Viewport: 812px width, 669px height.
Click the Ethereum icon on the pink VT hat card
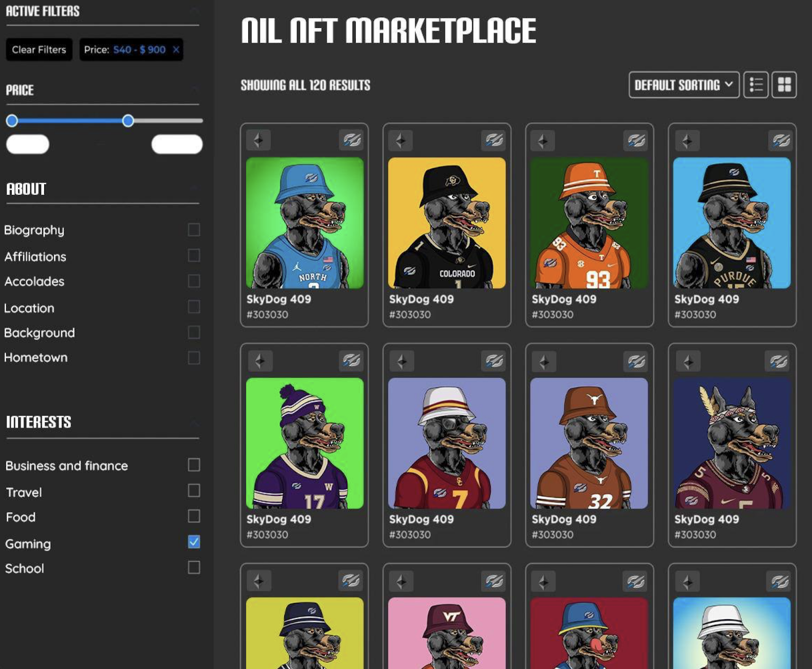[x=401, y=581]
